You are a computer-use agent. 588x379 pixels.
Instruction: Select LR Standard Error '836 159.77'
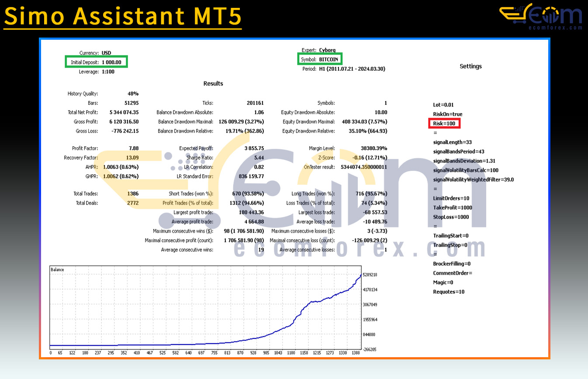coord(250,176)
